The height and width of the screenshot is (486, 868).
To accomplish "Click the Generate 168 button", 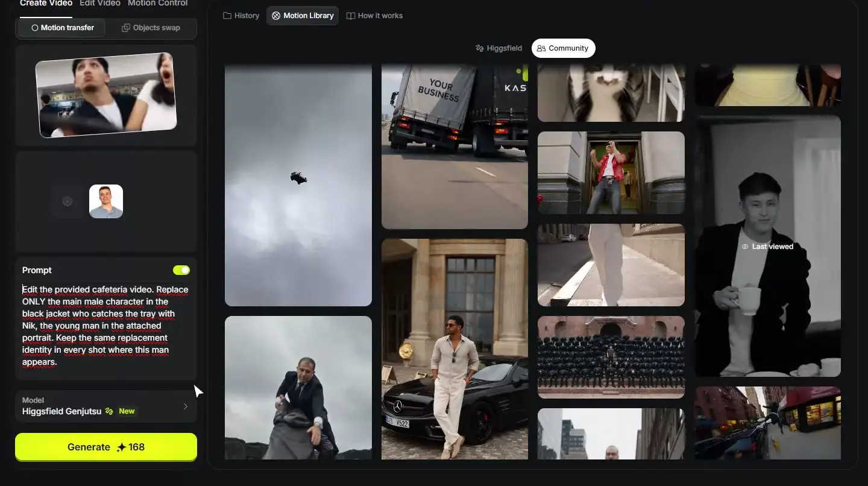I will click(106, 447).
